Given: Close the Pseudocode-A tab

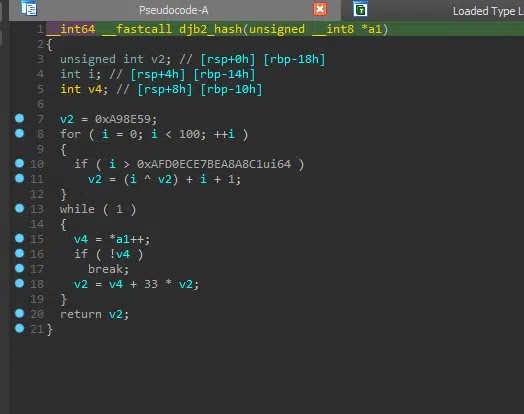Looking at the screenshot, I should click(x=320, y=9).
